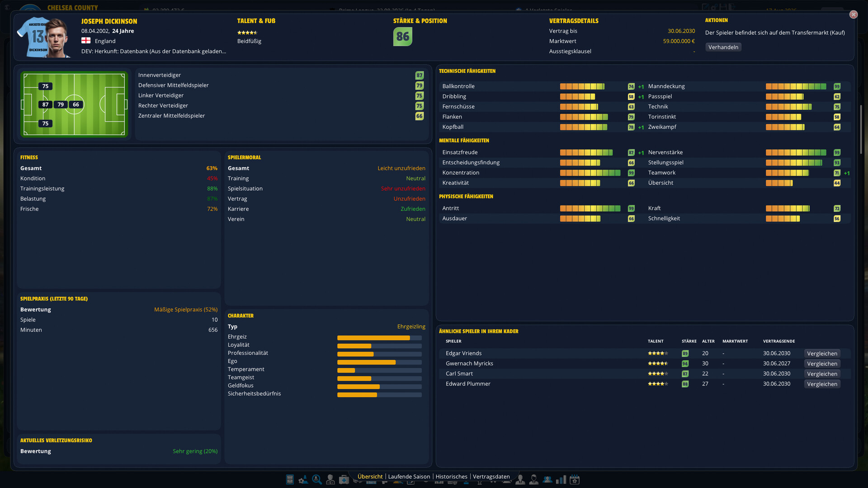Select the Defensiver Mittelfeldspieler position row
This screenshot has width=868, height=488.
281,85
